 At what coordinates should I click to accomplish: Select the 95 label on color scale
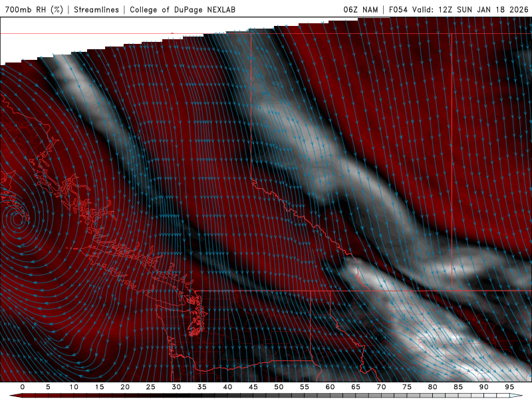click(x=509, y=387)
